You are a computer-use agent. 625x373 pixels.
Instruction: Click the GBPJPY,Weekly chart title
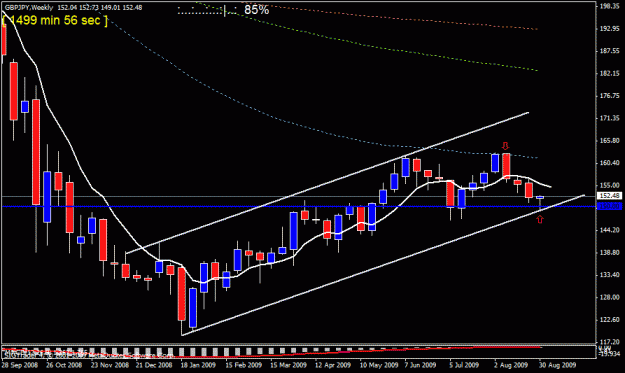pos(29,7)
